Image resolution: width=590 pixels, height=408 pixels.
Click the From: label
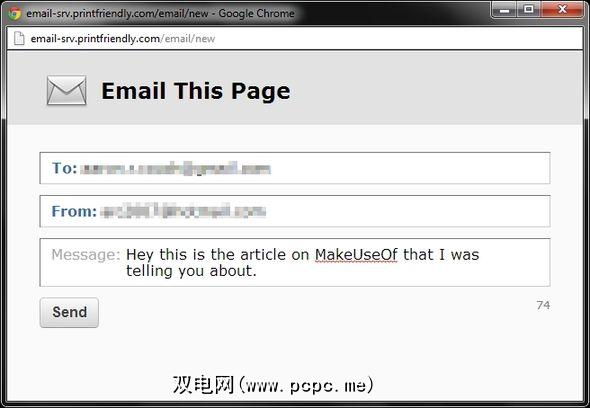74,211
